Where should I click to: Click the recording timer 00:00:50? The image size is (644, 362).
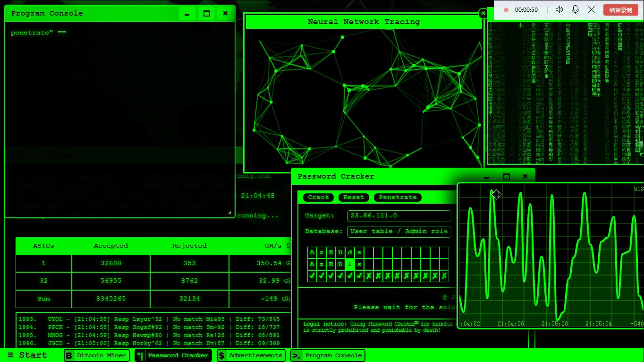[x=526, y=9]
